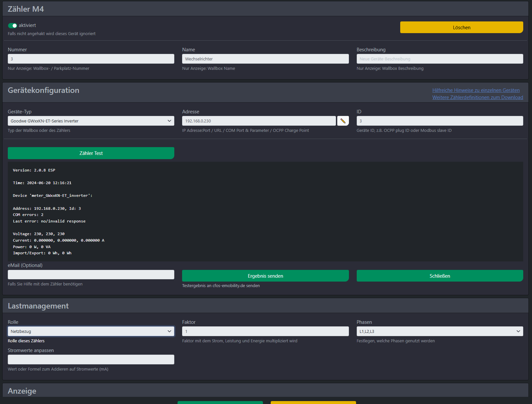Viewport: 532px width, 404px height.
Task: Click the Beschreibung input field
Action: (439, 59)
